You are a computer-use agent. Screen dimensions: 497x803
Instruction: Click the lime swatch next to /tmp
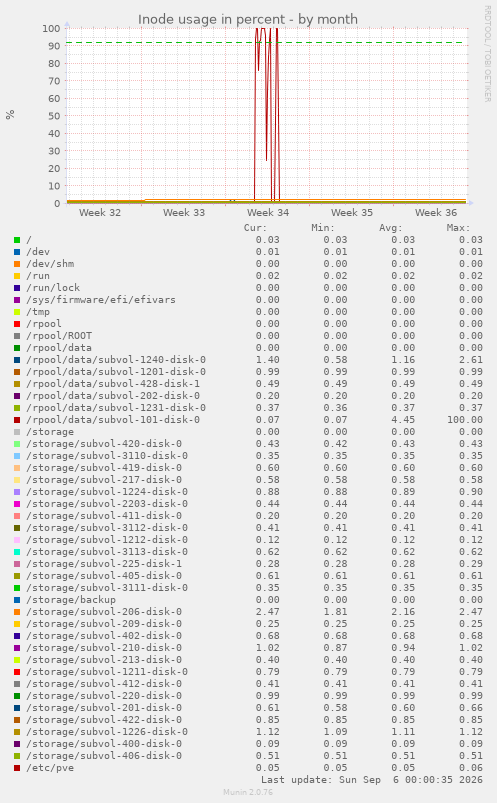tap(17, 312)
